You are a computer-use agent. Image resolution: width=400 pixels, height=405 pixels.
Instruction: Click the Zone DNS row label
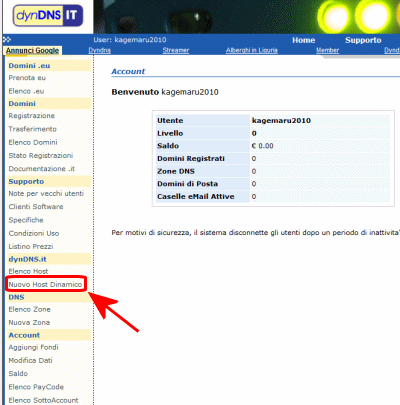pos(176,171)
